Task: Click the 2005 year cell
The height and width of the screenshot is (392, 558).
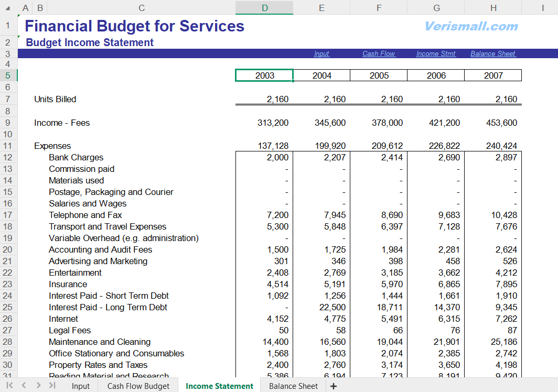Action: point(379,75)
